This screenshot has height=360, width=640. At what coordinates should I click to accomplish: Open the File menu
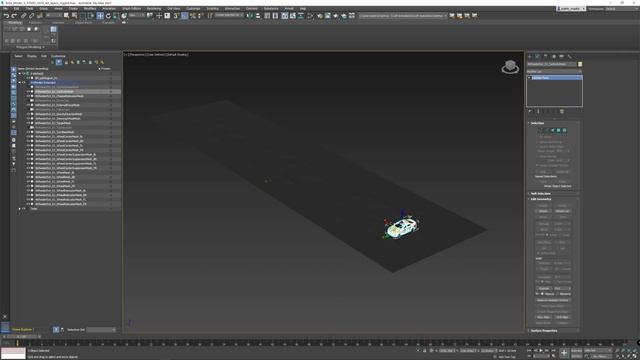pos(5,9)
